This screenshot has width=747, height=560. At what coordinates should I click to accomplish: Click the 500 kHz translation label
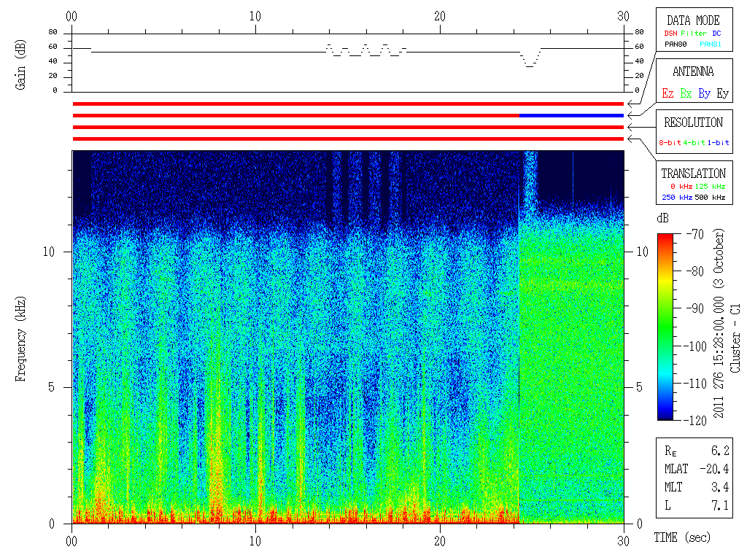(710, 197)
